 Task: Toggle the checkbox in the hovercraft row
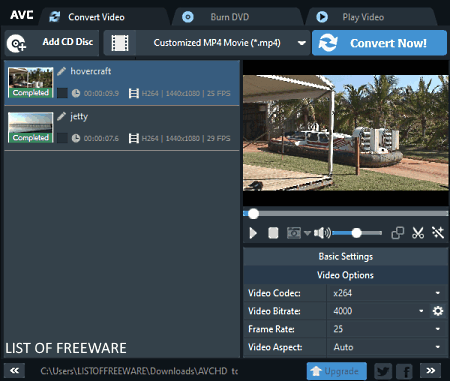(x=62, y=93)
